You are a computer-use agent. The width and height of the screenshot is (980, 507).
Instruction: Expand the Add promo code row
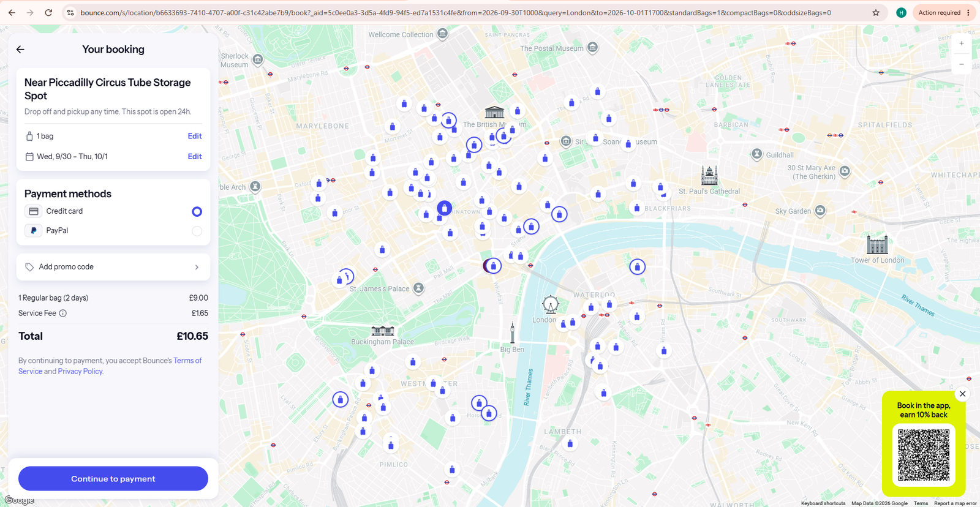pos(113,267)
